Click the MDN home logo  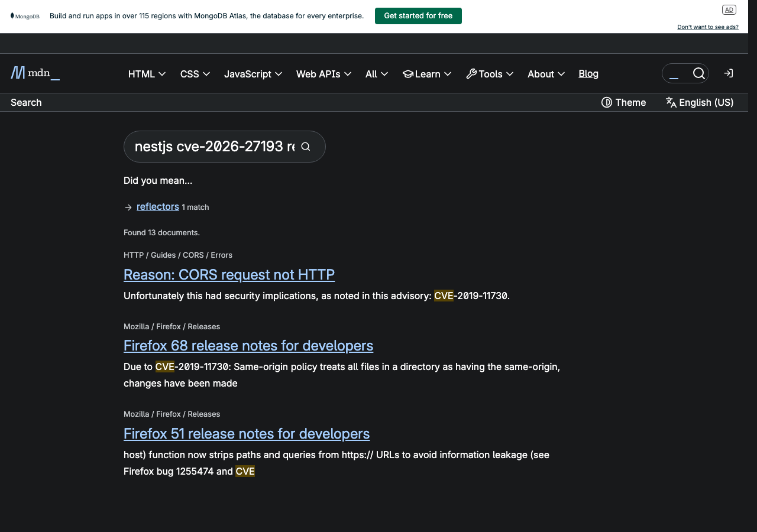34,73
